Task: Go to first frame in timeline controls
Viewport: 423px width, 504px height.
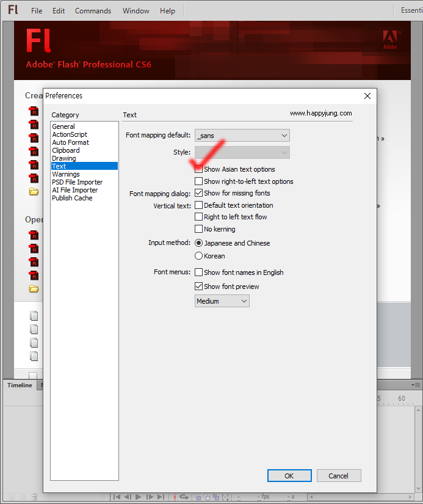Action: point(117,497)
